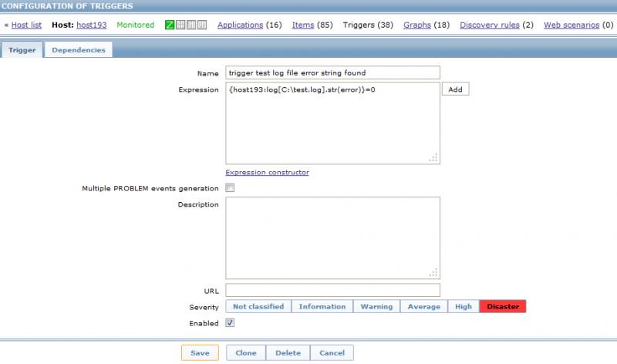Delete this trigger
The height and width of the screenshot is (364, 617).
click(x=288, y=353)
